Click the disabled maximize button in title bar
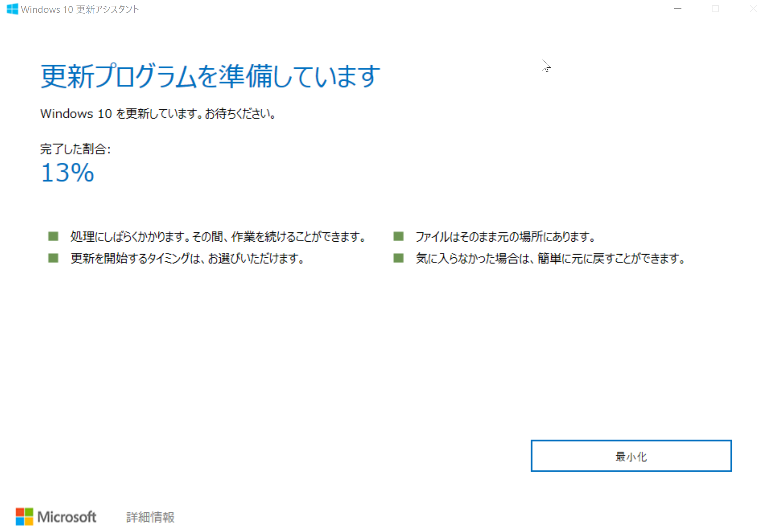 (x=715, y=9)
